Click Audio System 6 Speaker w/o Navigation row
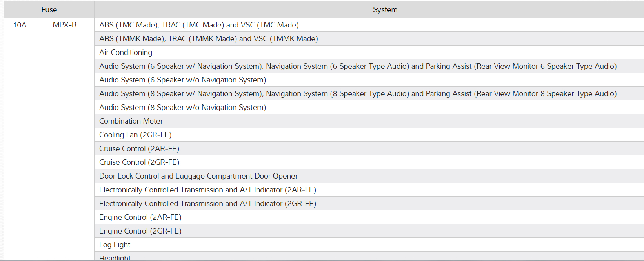 pos(182,80)
